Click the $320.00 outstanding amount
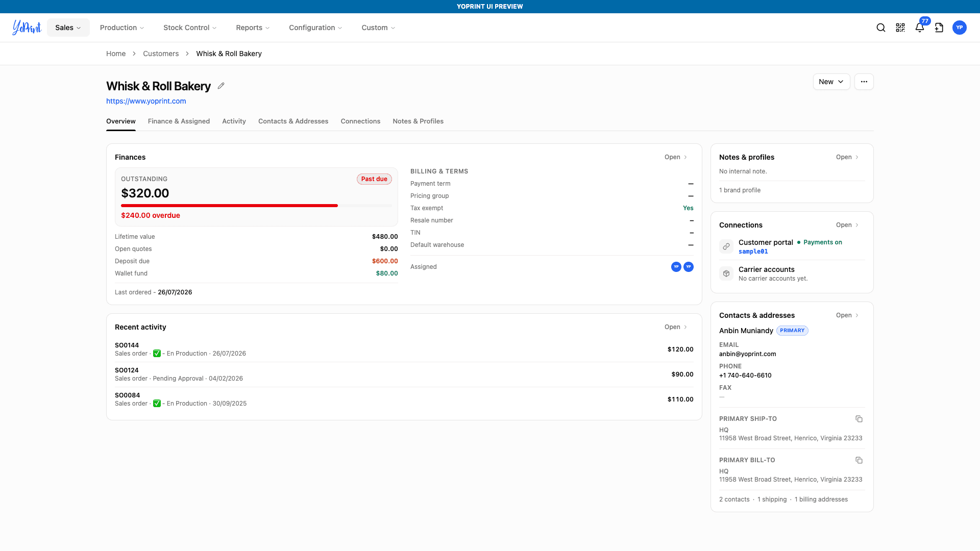This screenshot has width=980, height=551. click(x=145, y=193)
